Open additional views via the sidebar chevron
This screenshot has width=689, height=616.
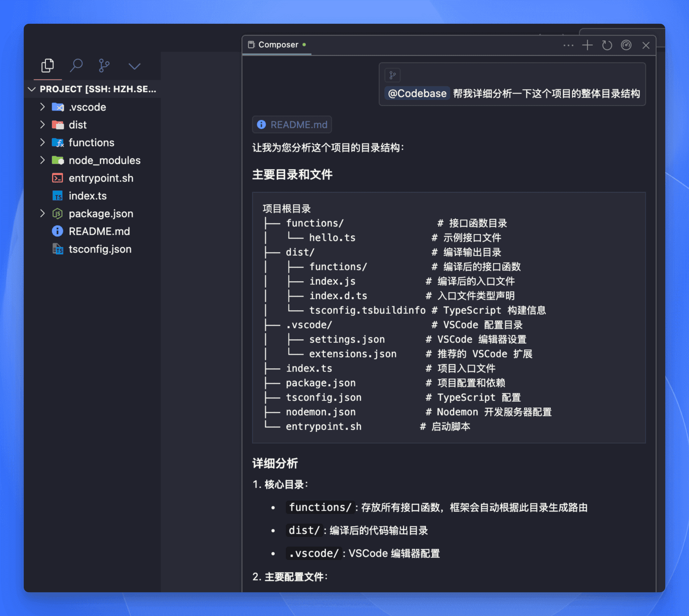click(134, 66)
